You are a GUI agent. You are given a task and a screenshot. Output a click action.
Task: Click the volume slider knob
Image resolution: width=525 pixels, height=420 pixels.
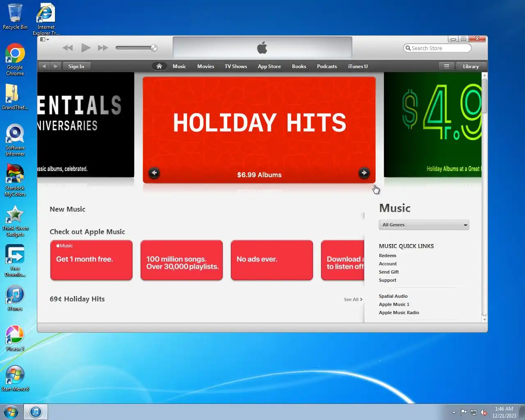tap(154, 48)
